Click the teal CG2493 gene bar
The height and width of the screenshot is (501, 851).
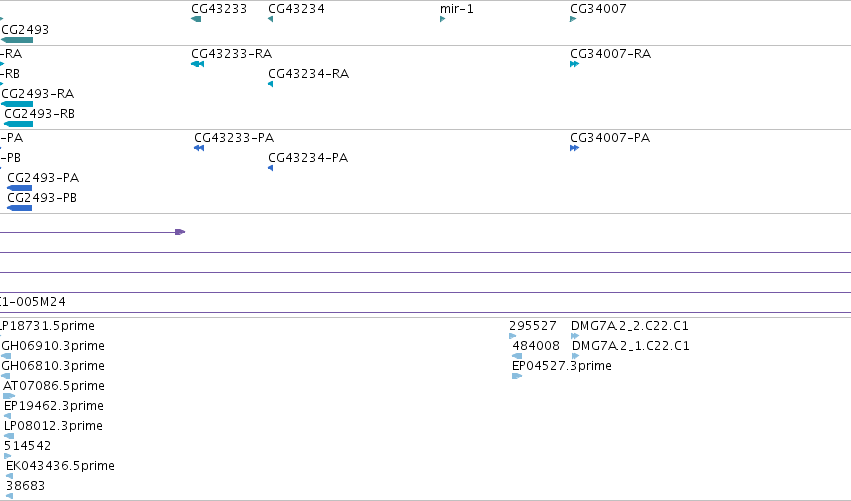[x=17, y=40]
